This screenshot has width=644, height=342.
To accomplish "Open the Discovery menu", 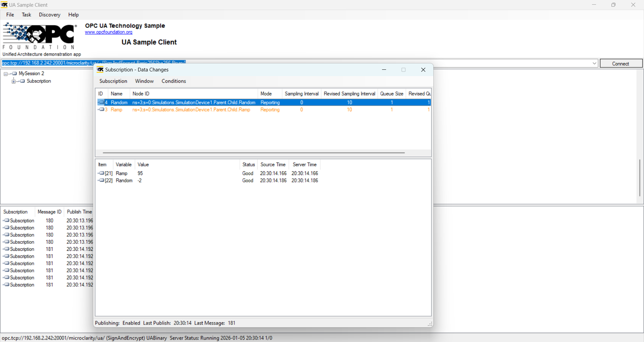I will (x=49, y=15).
